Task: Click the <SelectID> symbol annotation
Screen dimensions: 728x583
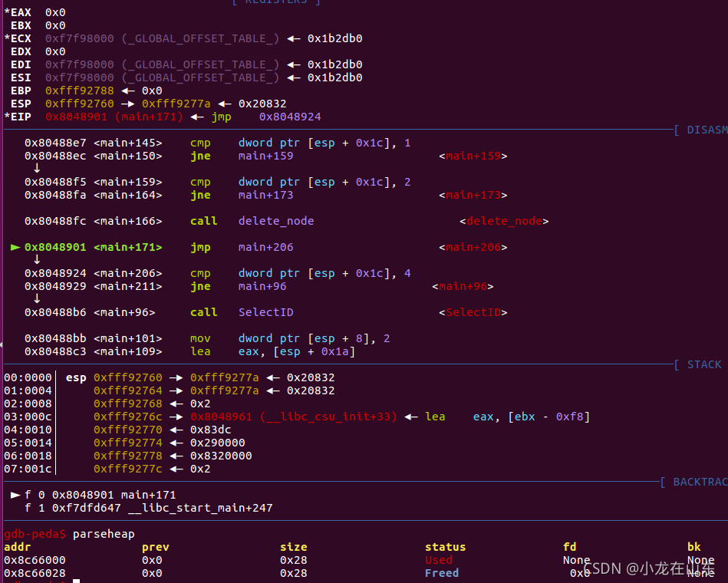Action: point(473,312)
